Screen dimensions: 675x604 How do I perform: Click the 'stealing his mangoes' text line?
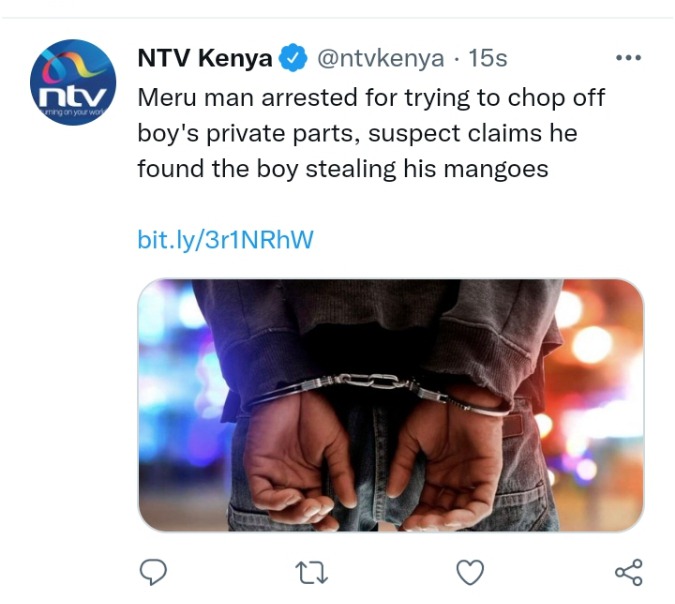pyautogui.click(x=427, y=169)
